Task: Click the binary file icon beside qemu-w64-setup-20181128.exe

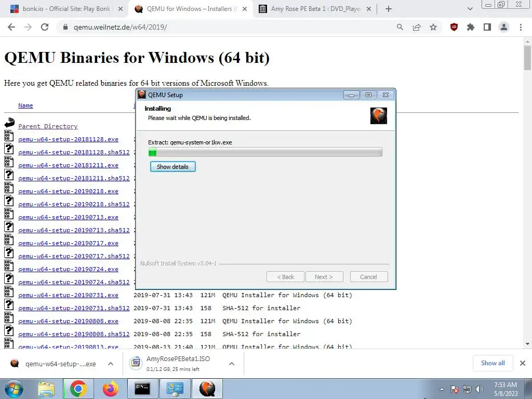Action: (x=9, y=136)
